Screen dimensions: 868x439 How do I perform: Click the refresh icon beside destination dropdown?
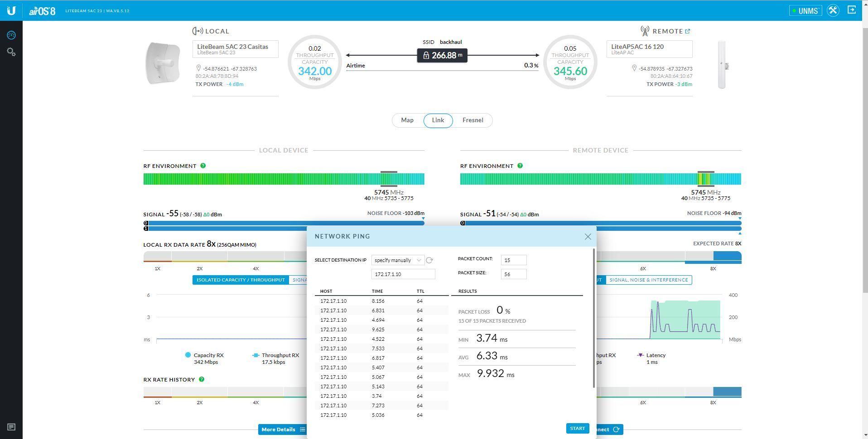429,260
